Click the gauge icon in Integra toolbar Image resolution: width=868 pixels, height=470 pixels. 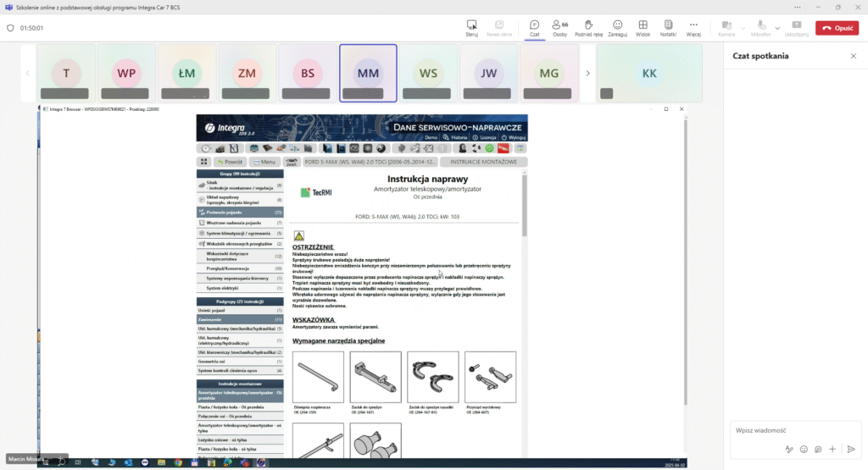206,148
